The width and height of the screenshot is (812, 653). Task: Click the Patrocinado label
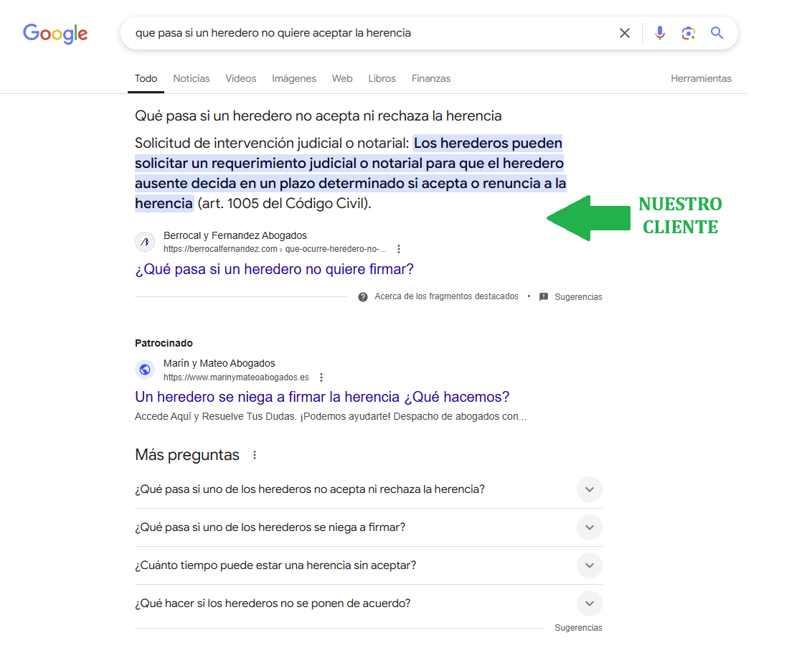point(164,343)
